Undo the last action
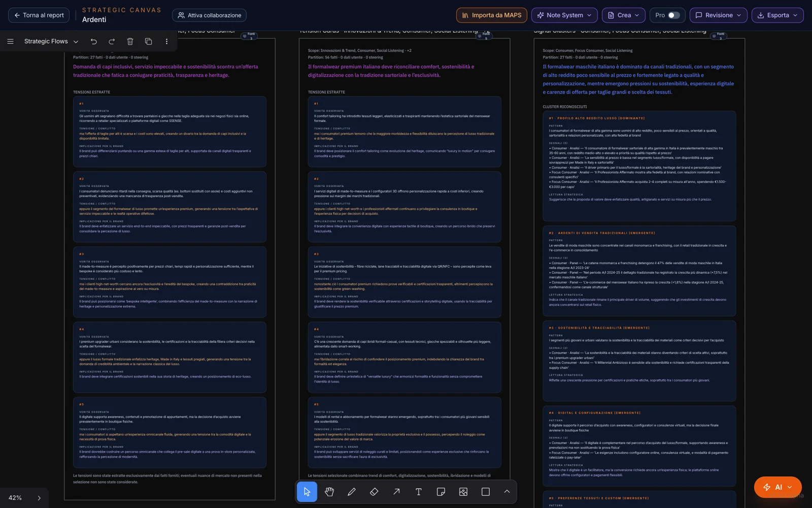The width and height of the screenshot is (812, 508). pyautogui.click(x=94, y=42)
